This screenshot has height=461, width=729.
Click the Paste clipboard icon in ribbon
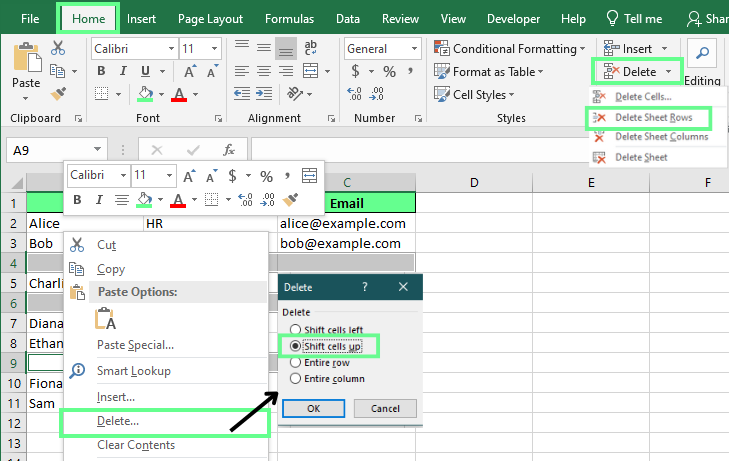(27, 58)
